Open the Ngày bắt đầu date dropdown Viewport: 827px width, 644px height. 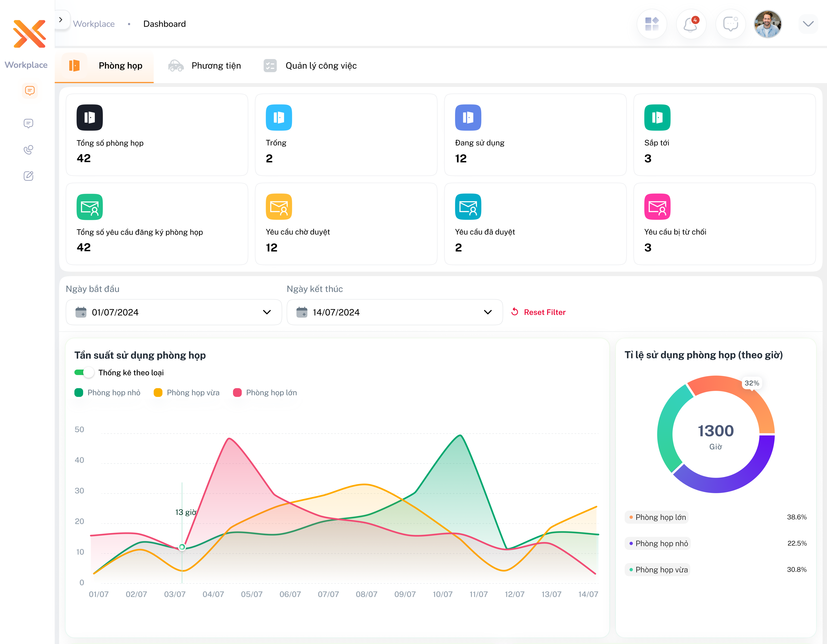[x=173, y=312]
